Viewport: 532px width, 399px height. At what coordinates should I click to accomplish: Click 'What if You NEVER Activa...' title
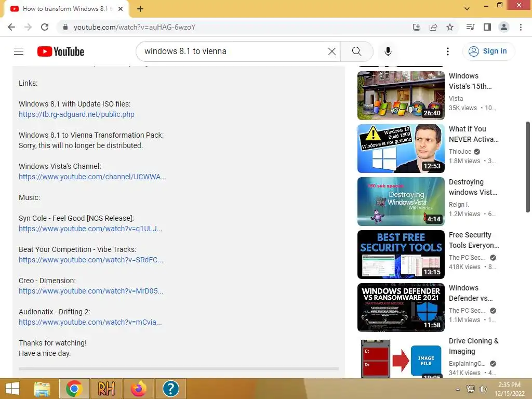click(474, 134)
